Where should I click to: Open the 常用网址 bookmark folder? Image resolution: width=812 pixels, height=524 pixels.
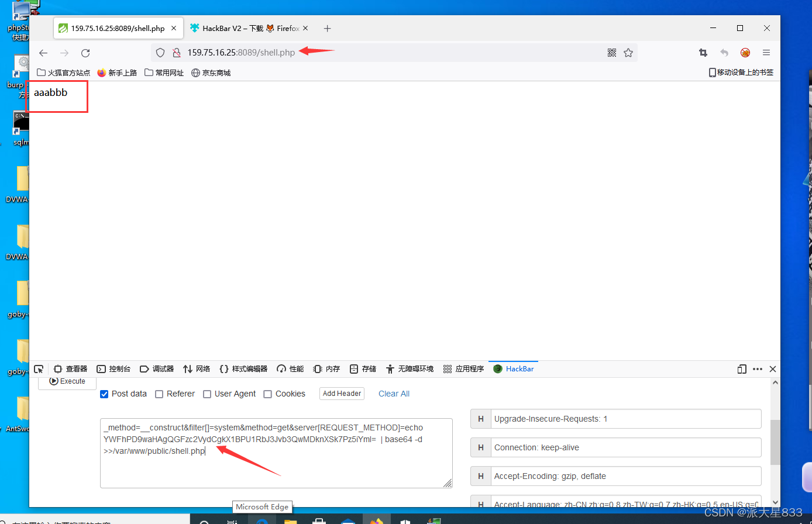point(164,73)
